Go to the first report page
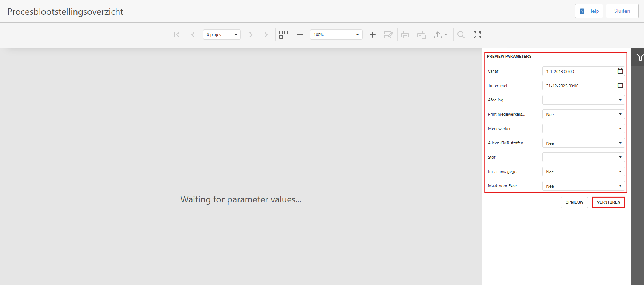This screenshot has height=285, width=644. click(x=177, y=35)
